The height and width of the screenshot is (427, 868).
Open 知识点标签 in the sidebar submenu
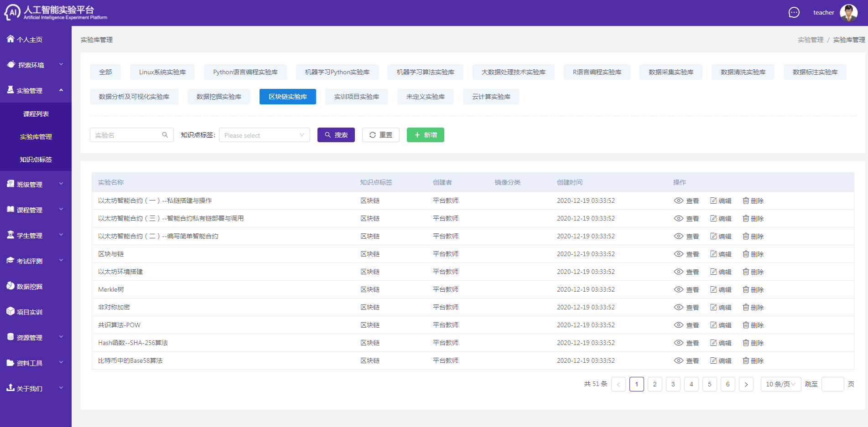(36, 159)
